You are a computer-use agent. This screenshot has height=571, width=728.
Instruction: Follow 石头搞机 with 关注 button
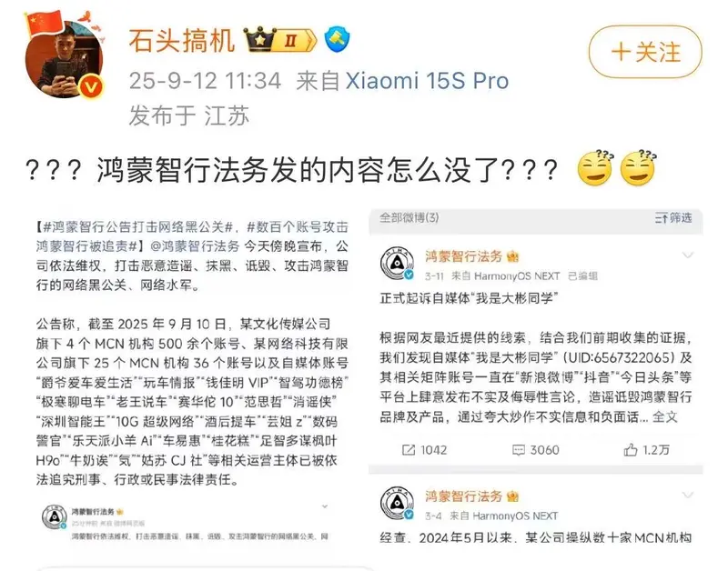click(645, 52)
